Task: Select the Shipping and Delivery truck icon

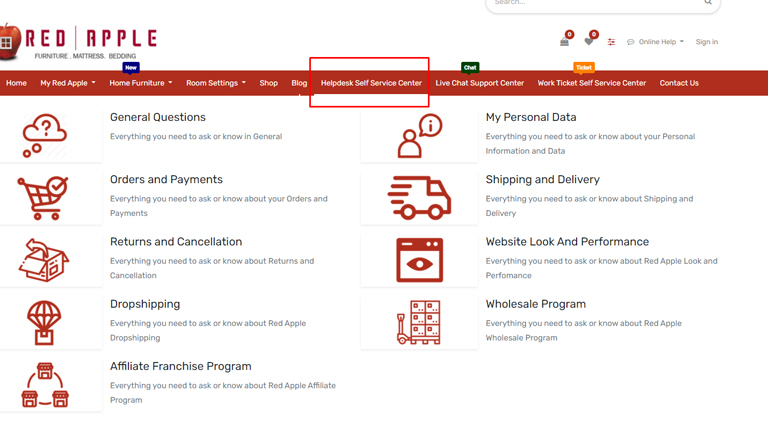Action: [x=419, y=197]
